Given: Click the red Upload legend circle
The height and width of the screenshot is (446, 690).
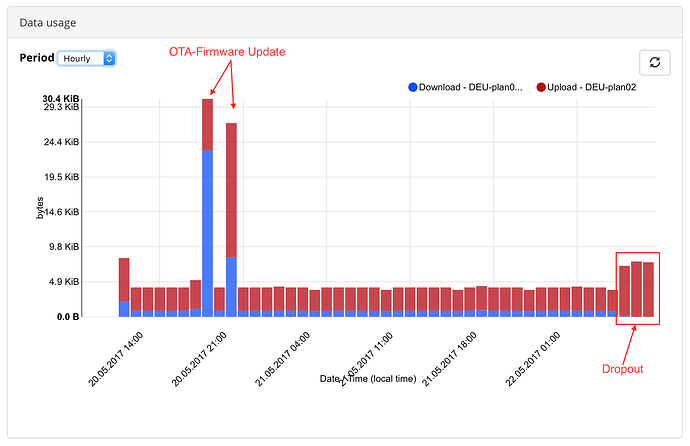Looking at the screenshot, I should pos(541,87).
